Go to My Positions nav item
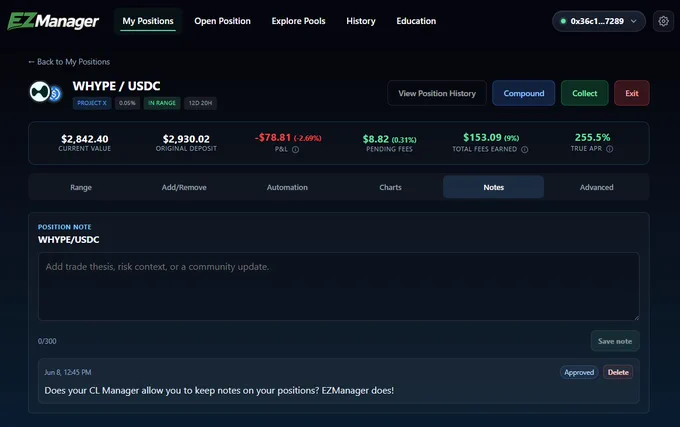Image resolution: width=680 pixels, height=427 pixels. click(x=148, y=21)
